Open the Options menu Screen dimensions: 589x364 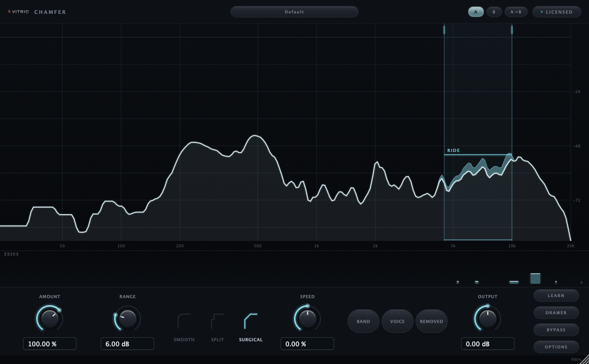(556, 347)
